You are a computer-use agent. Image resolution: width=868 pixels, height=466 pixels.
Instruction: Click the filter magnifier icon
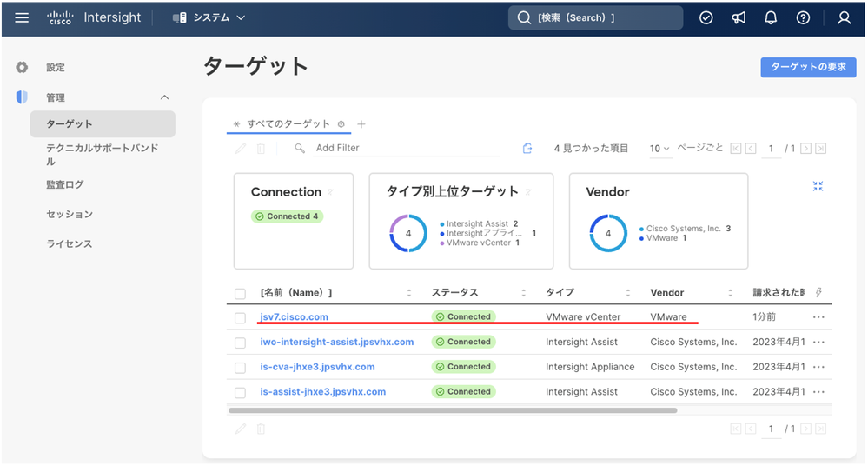[x=300, y=148]
